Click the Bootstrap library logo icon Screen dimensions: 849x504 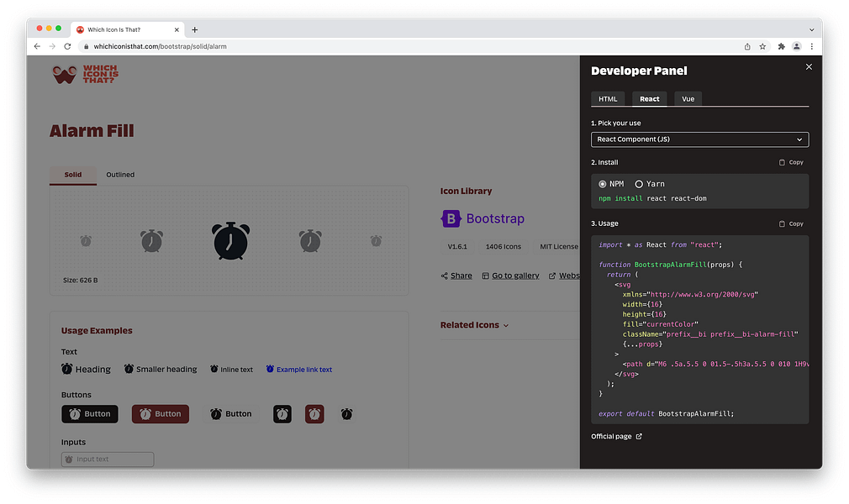(451, 218)
